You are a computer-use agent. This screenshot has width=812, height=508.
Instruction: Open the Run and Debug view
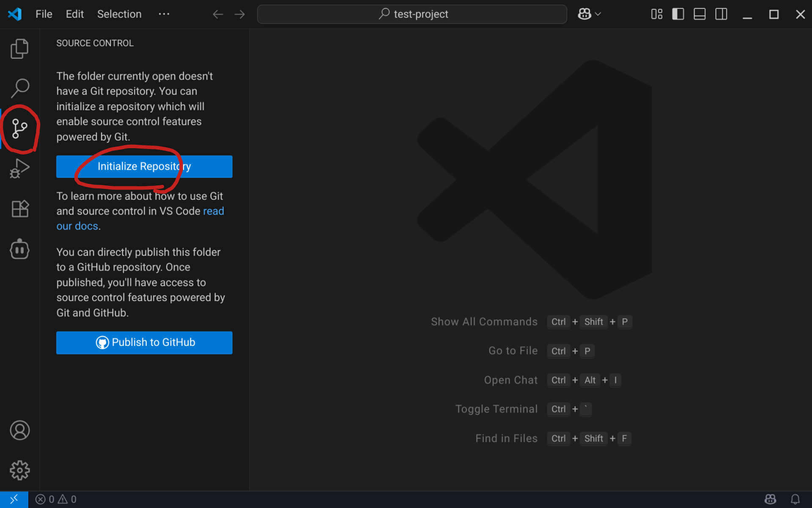coord(19,168)
